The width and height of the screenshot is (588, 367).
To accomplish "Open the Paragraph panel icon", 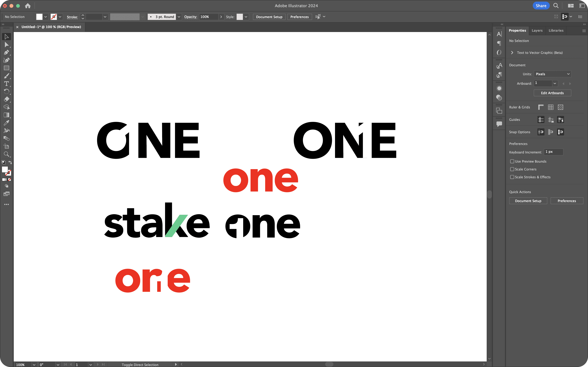I will [x=499, y=43].
